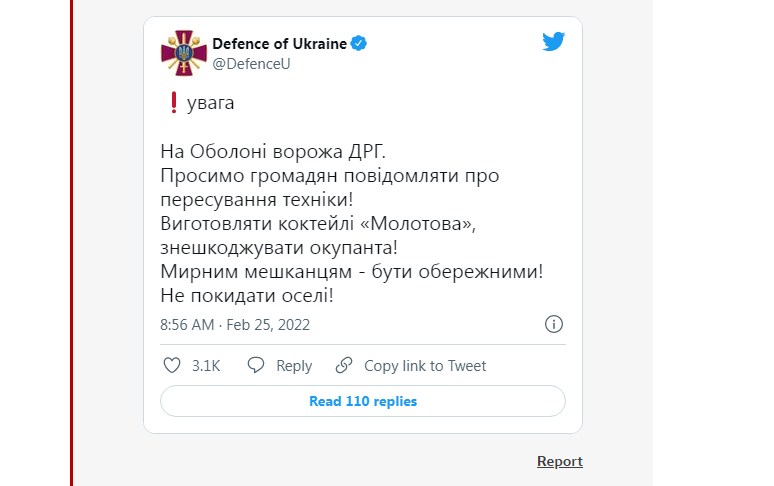This screenshot has height=486, width=774.
Task: Click the blue verified badge
Action: (x=359, y=43)
